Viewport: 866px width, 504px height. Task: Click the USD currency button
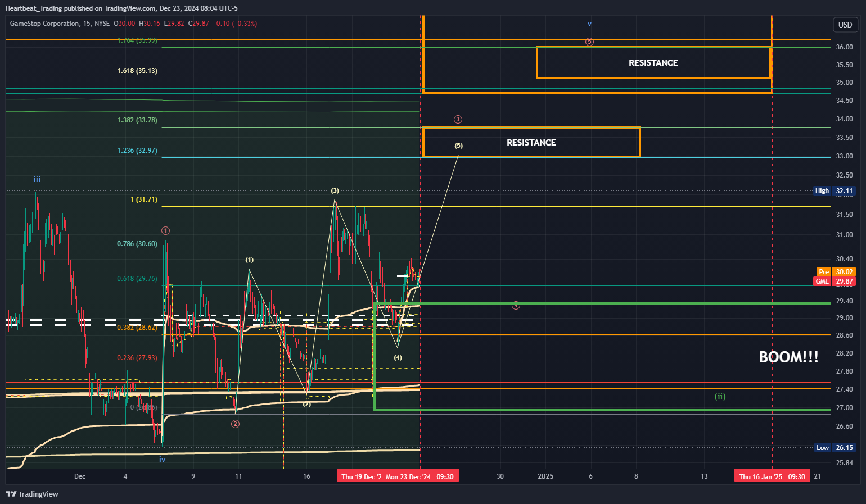(x=845, y=25)
